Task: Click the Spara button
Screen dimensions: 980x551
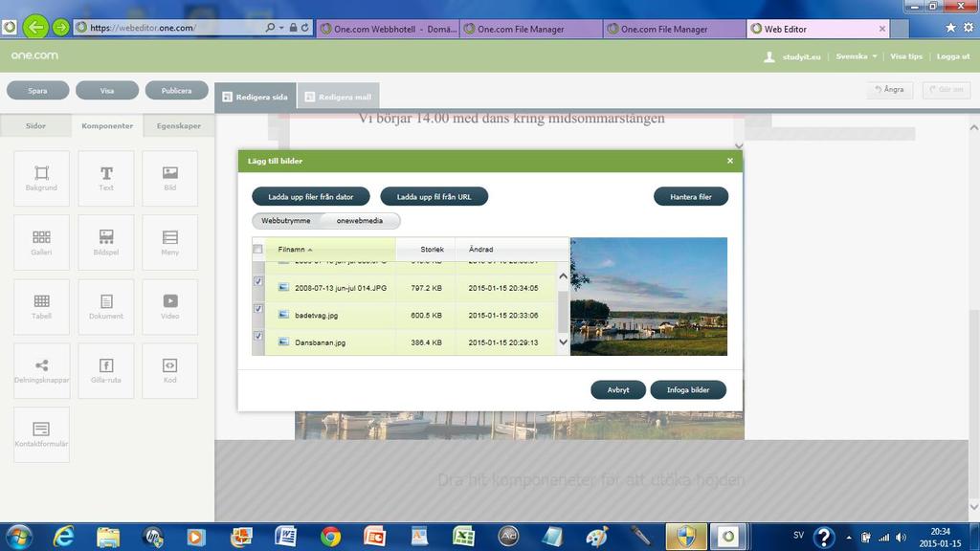Action: click(37, 91)
